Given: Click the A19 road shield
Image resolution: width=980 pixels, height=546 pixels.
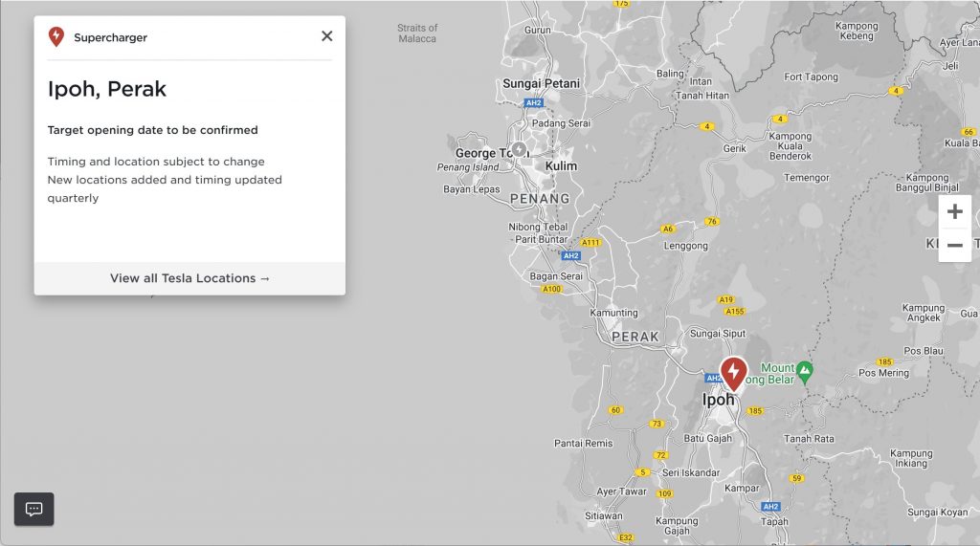Looking at the screenshot, I should (725, 300).
